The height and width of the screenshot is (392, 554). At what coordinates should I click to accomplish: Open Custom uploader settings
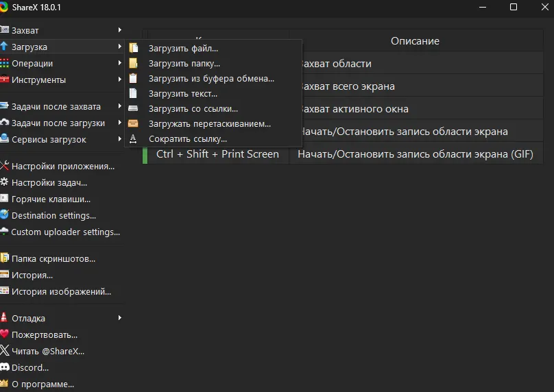65,232
